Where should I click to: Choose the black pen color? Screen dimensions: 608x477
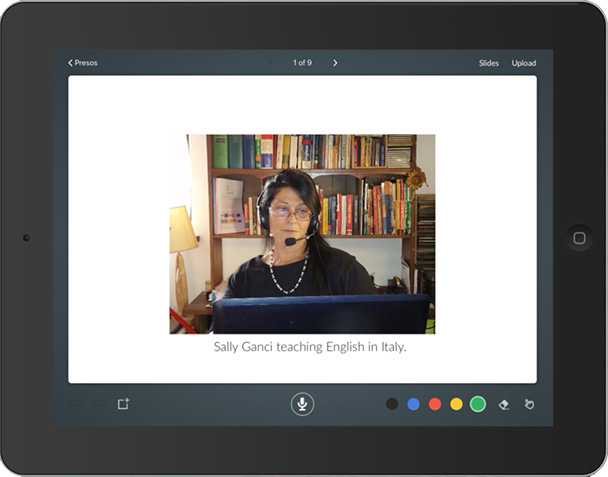click(x=392, y=404)
